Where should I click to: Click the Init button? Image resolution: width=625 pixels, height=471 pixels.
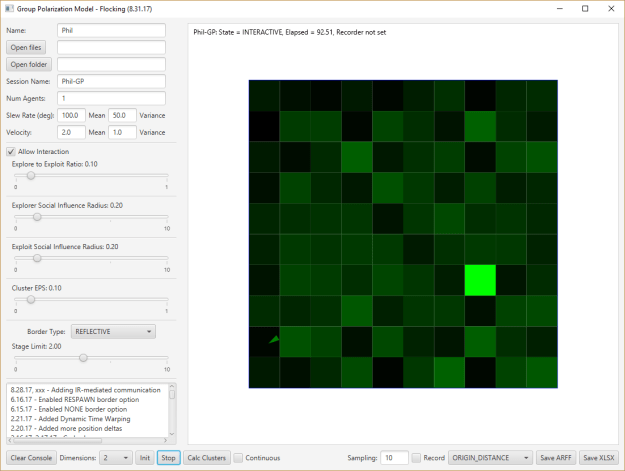point(145,457)
